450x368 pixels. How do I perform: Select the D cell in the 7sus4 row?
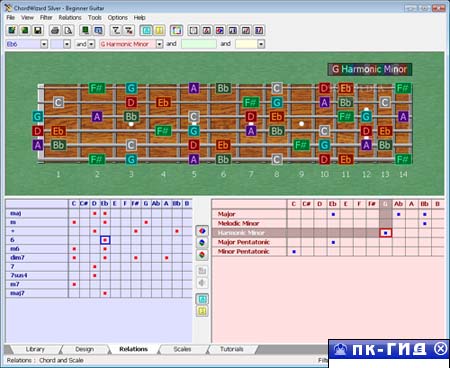pos(95,276)
